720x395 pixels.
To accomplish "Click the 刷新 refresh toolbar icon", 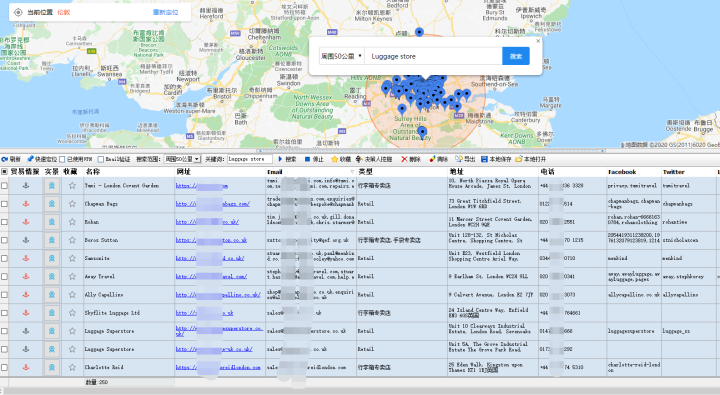I will pyautogui.click(x=5, y=159).
